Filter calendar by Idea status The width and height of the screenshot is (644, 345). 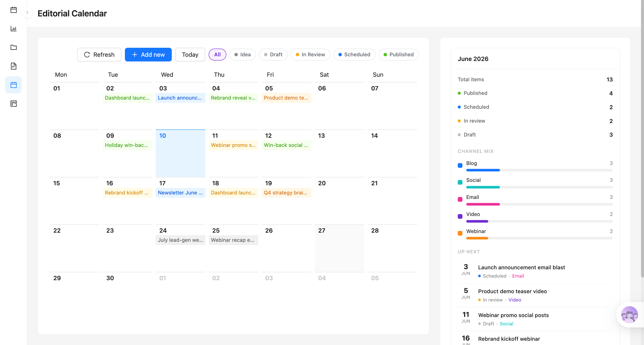[x=243, y=55]
